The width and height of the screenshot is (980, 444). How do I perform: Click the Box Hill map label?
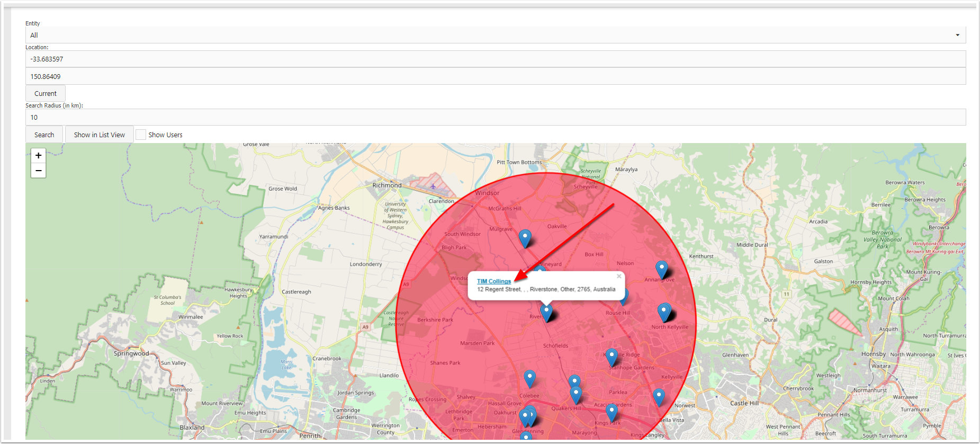pyautogui.click(x=594, y=254)
